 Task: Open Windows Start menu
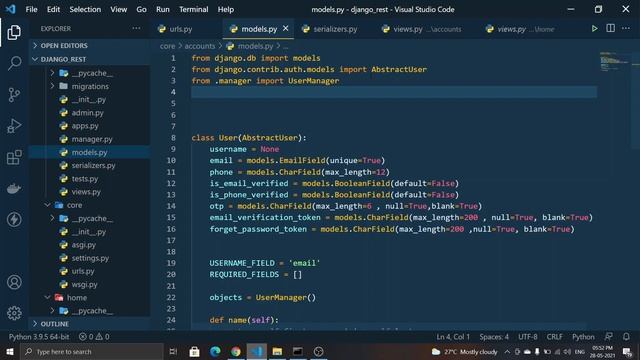[9, 351]
